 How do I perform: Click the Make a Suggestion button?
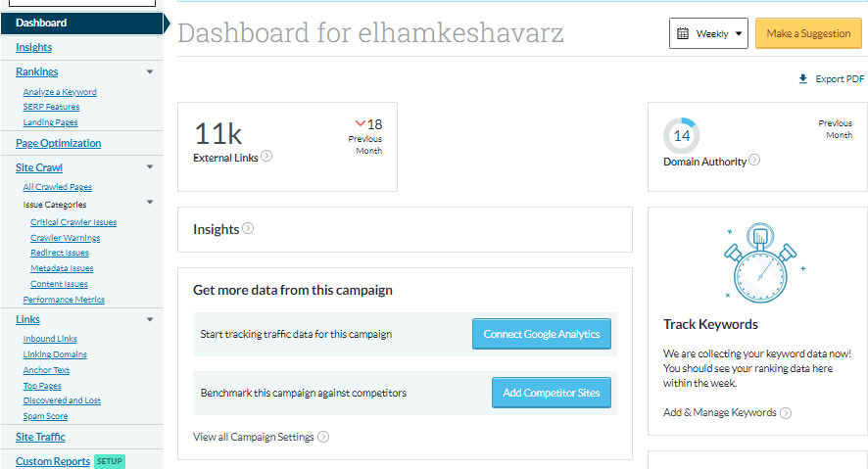808,33
